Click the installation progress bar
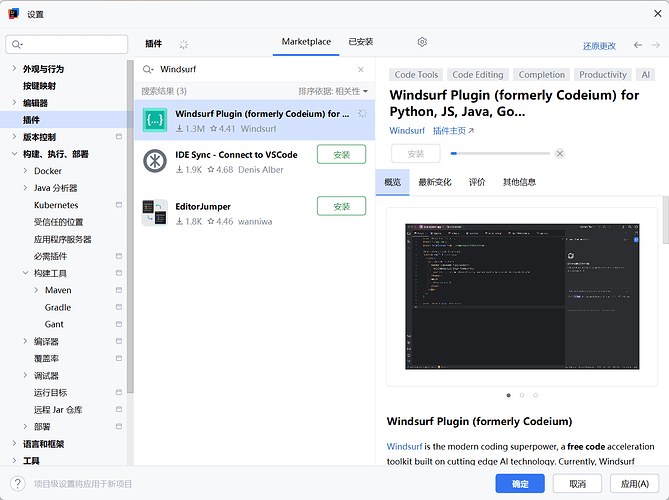The image size is (669, 500). pos(500,154)
